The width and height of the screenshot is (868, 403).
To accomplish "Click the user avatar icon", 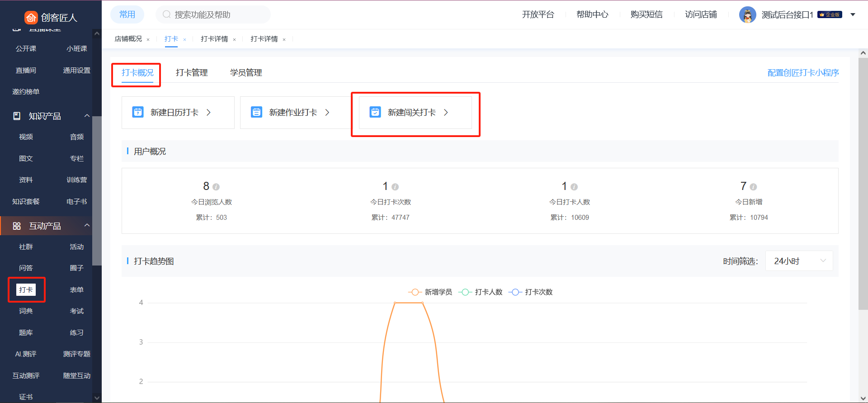I will (x=747, y=15).
